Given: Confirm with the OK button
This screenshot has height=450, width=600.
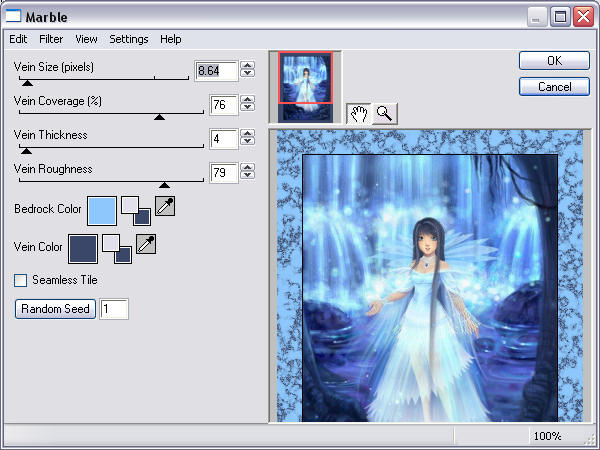Looking at the screenshot, I should (x=554, y=60).
